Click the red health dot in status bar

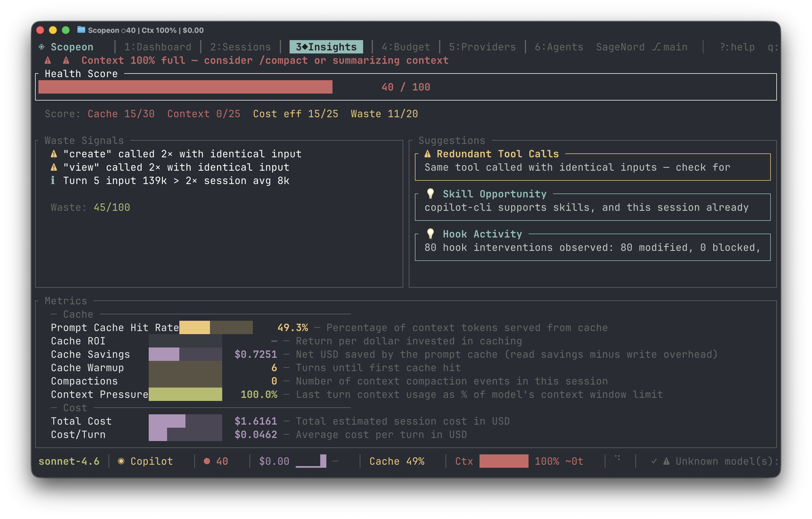(x=207, y=461)
